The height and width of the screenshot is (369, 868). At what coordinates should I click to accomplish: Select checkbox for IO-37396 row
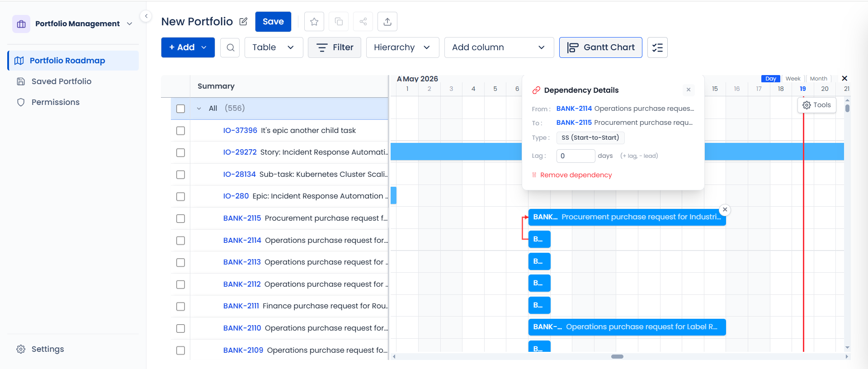pyautogui.click(x=181, y=131)
